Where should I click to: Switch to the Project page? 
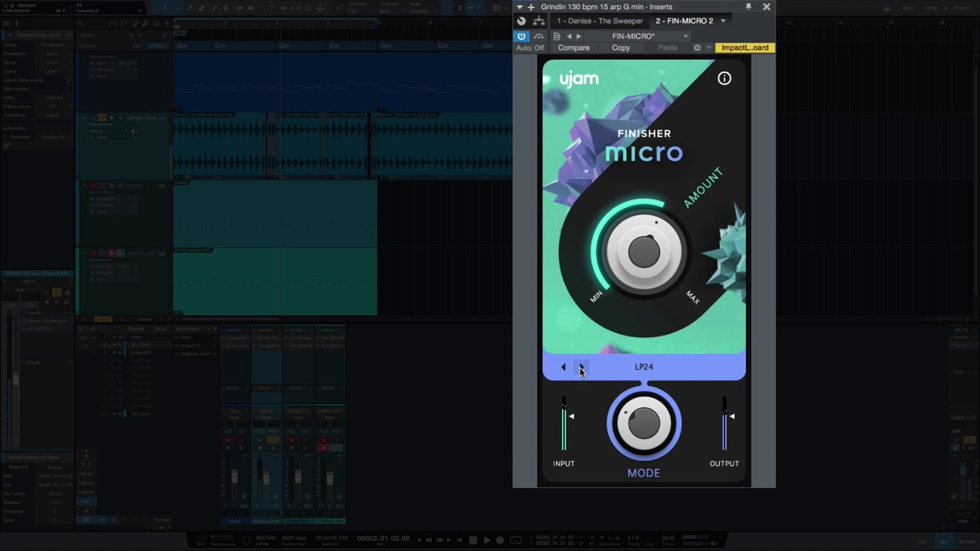962,8
